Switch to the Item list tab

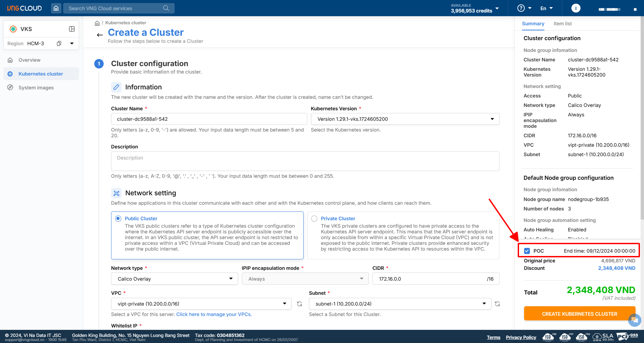pyautogui.click(x=562, y=24)
